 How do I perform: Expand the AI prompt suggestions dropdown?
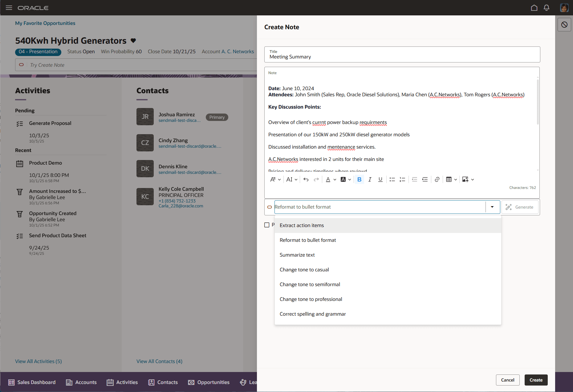click(x=492, y=207)
